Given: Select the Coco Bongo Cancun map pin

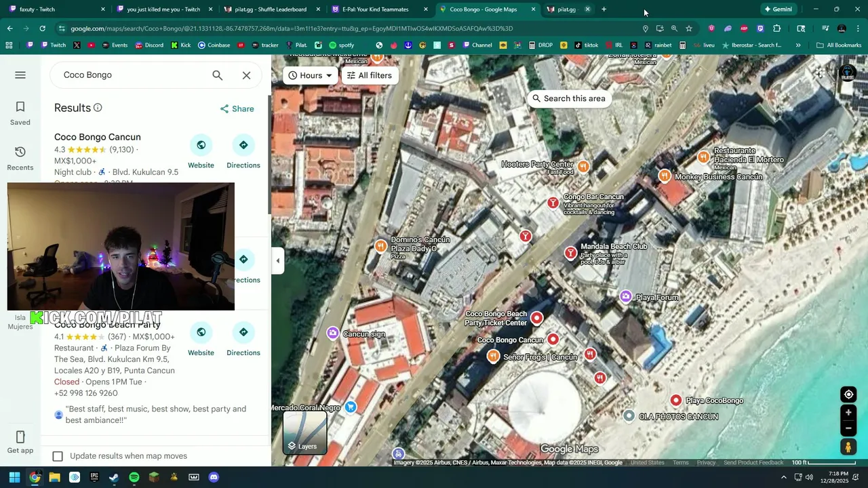Looking at the screenshot, I should (x=553, y=339).
